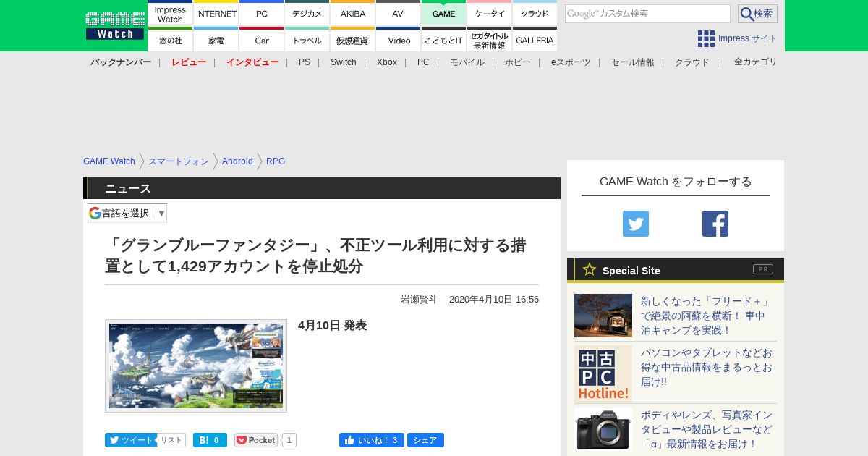Open the GALLERIA tab
The height and width of the screenshot is (456, 868).
pyautogui.click(x=535, y=40)
